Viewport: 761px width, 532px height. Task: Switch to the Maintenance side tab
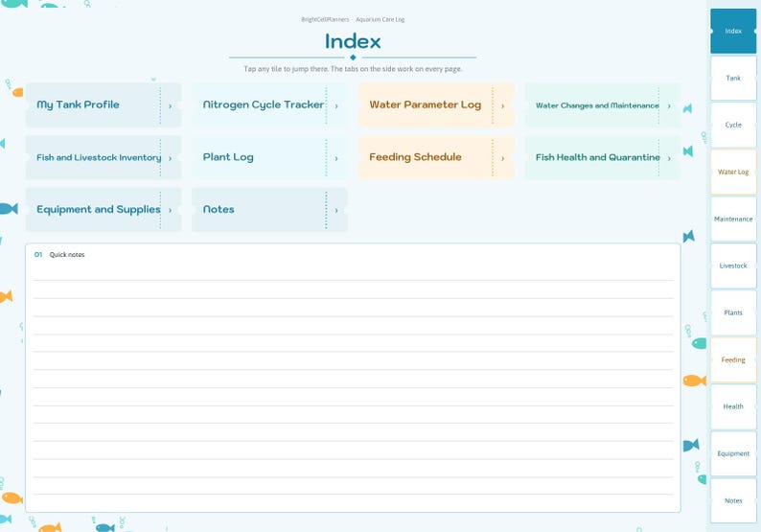point(733,219)
